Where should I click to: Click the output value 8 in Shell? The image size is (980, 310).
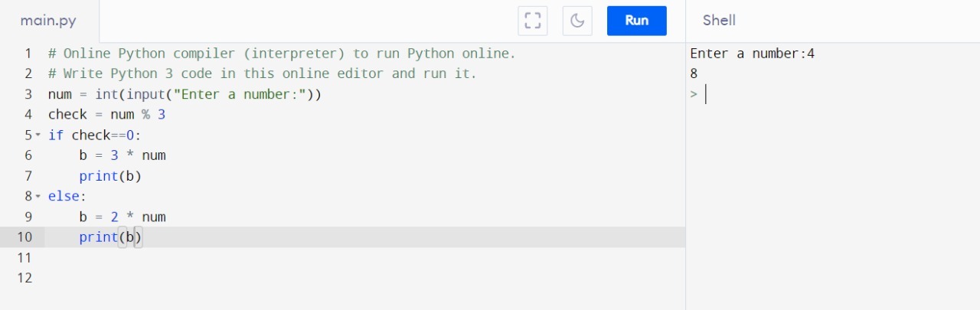point(694,74)
